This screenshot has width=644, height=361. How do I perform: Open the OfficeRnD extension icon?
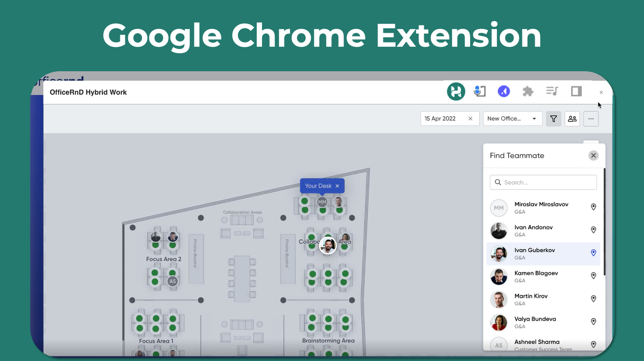456,91
